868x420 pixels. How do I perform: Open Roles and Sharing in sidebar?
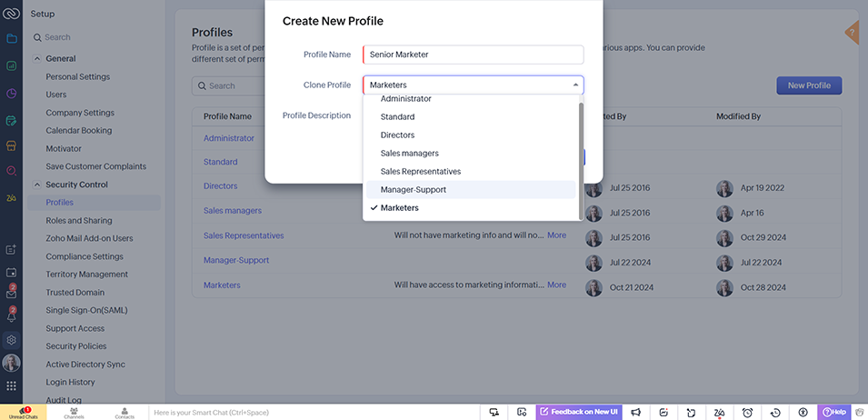point(78,221)
